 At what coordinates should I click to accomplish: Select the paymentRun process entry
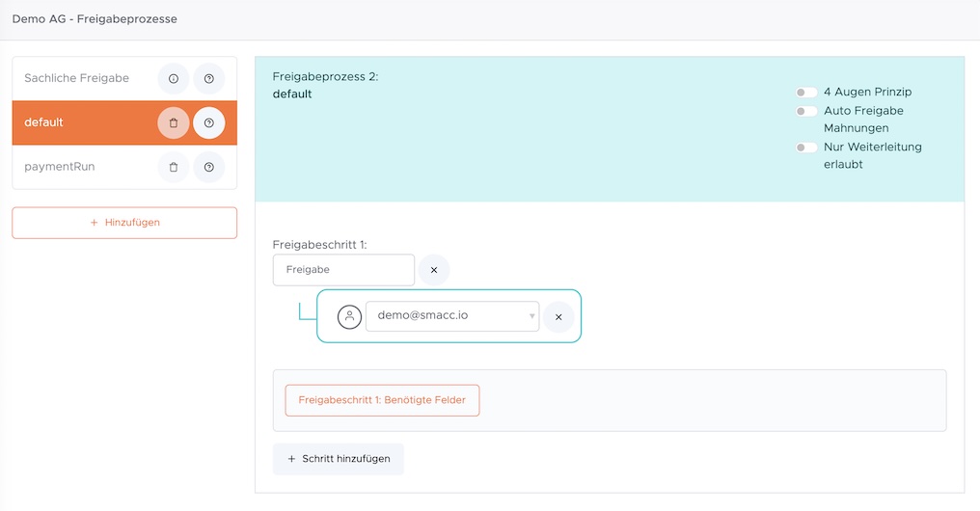[60, 167]
